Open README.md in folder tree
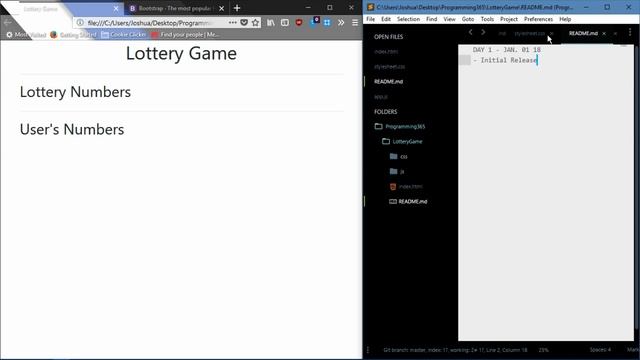Image resolution: width=640 pixels, height=360 pixels. 408,201
